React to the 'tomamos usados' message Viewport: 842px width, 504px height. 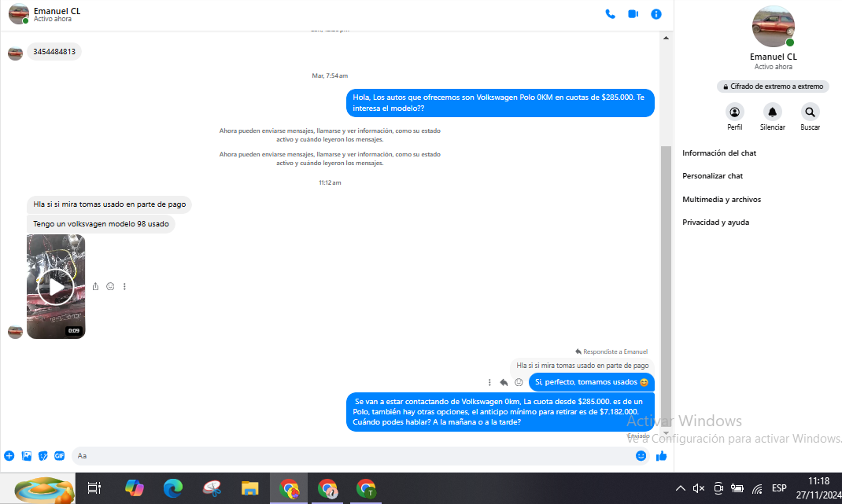tap(519, 382)
